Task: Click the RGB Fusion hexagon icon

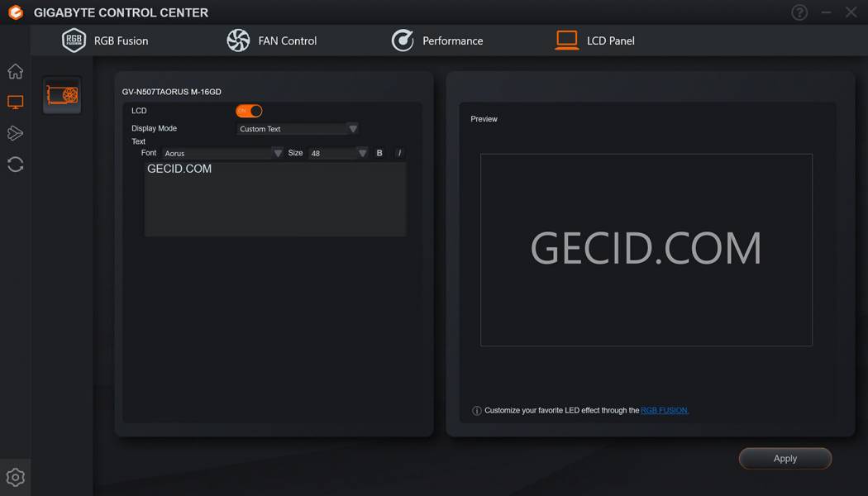Action: (x=74, y=41)
